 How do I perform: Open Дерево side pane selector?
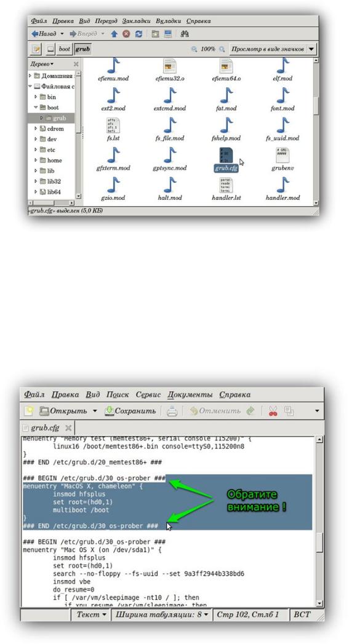tap(42, 64)
